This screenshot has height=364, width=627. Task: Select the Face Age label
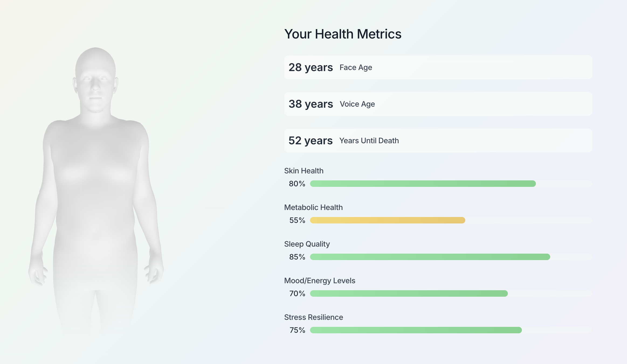pos(356,68)
